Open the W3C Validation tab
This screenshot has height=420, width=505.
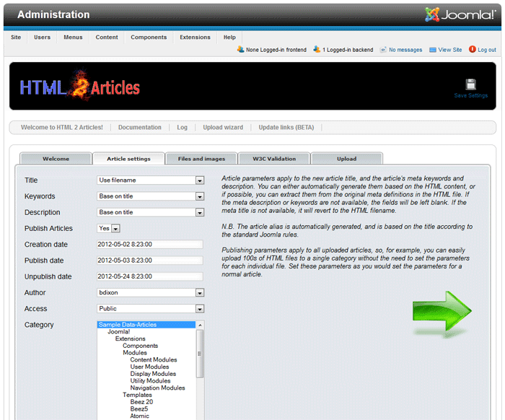tap(274, 159)
